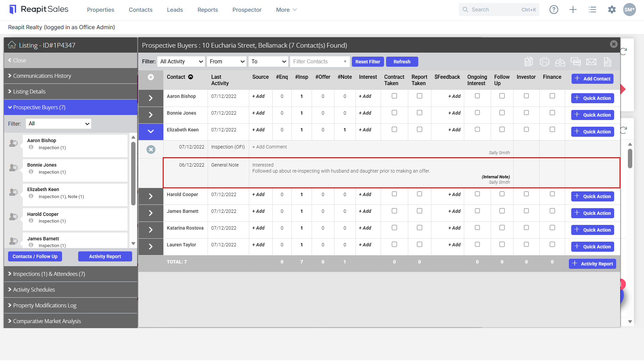Click the envelope email icon

591,62
